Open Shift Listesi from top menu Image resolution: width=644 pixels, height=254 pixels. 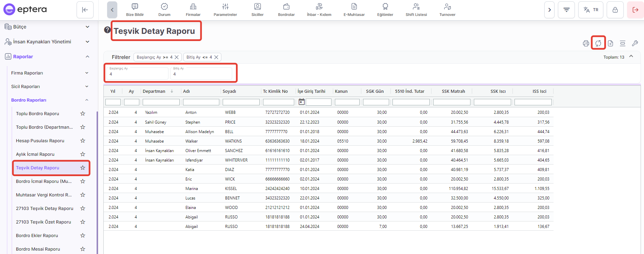pos(416,10)
